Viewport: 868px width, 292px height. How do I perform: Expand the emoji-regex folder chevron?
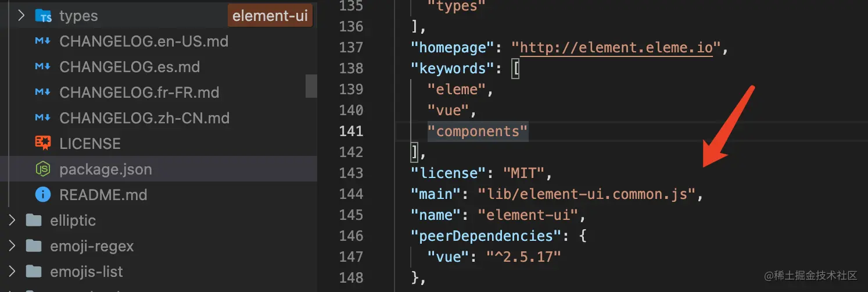[x=12, y=245]
